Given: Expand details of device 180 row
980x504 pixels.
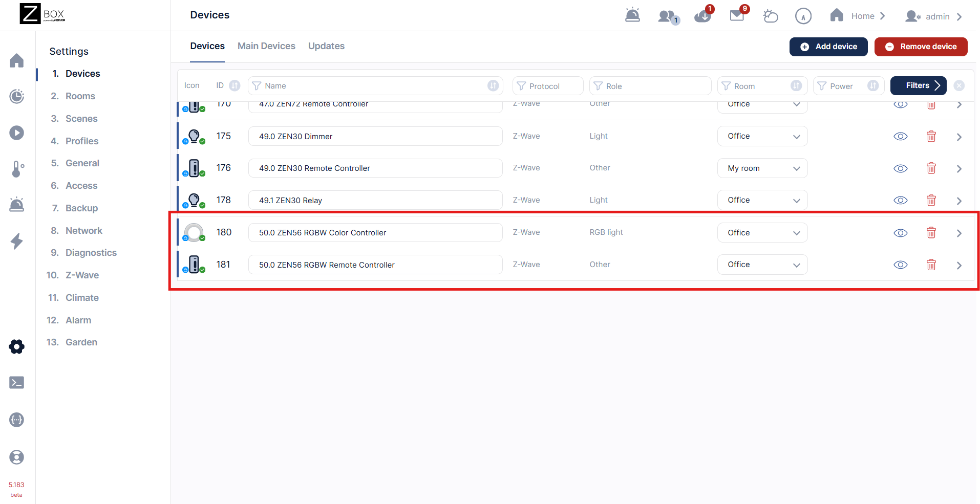Looking at the screenshot, I should point(959,233).
